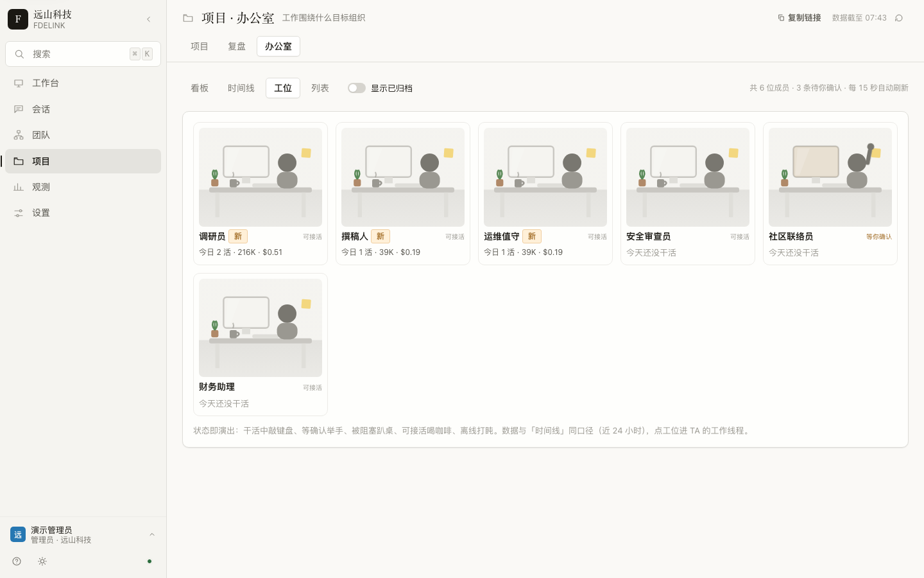This screenshot has height=578, width=924.
Task: Open the 工作台 sidebar item
Action: [83, 83]
